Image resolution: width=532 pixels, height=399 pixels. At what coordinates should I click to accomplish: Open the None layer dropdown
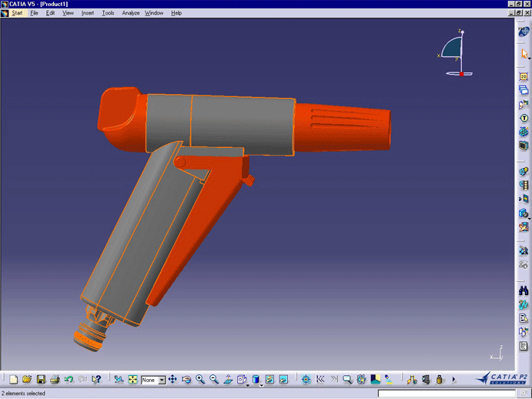(x=162, y=381)
